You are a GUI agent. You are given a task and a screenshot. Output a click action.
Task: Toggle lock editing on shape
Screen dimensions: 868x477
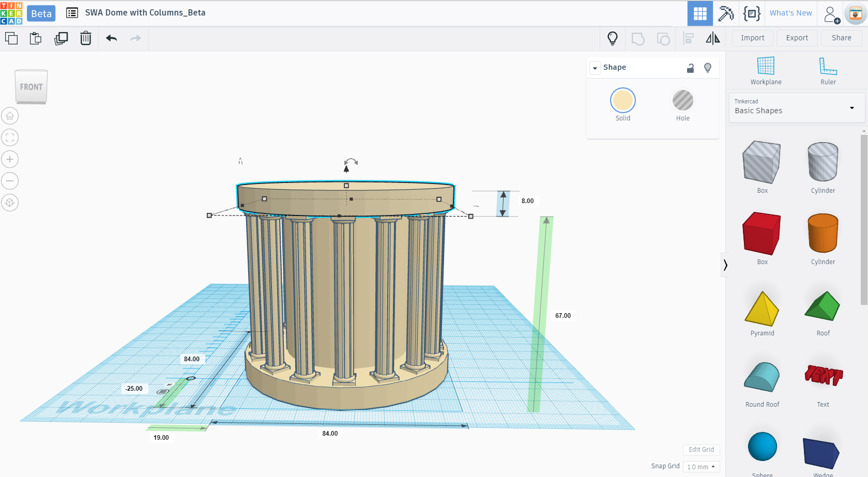pos(690,68)
